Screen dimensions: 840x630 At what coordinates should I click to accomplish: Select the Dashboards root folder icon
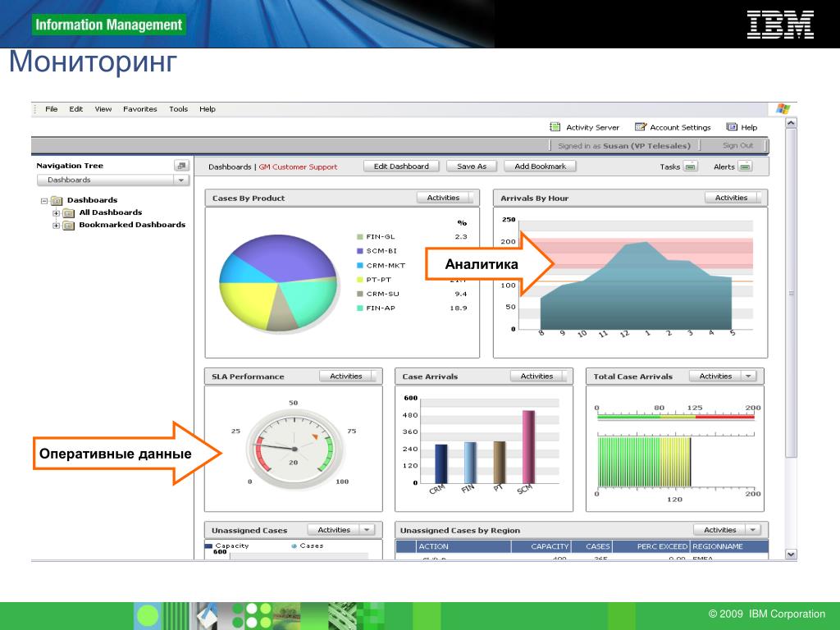57,201
